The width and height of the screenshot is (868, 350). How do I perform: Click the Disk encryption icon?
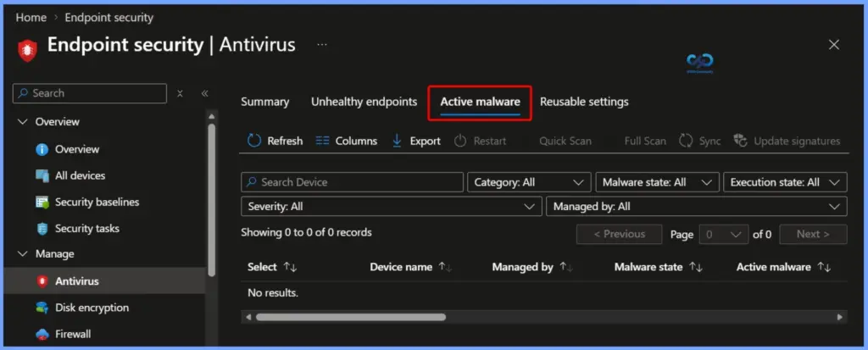pos(42,308)
